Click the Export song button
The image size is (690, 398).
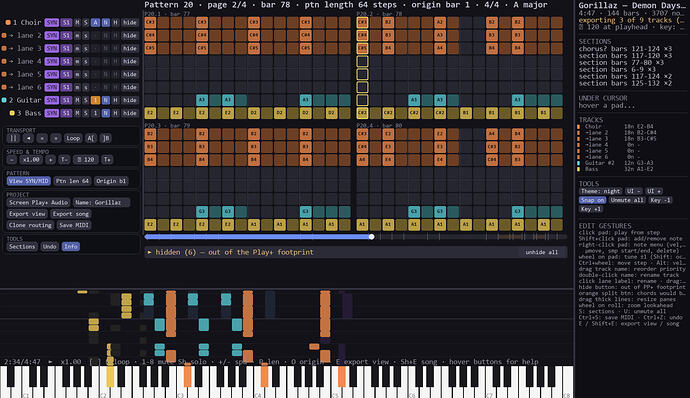(x=71, y=214)
